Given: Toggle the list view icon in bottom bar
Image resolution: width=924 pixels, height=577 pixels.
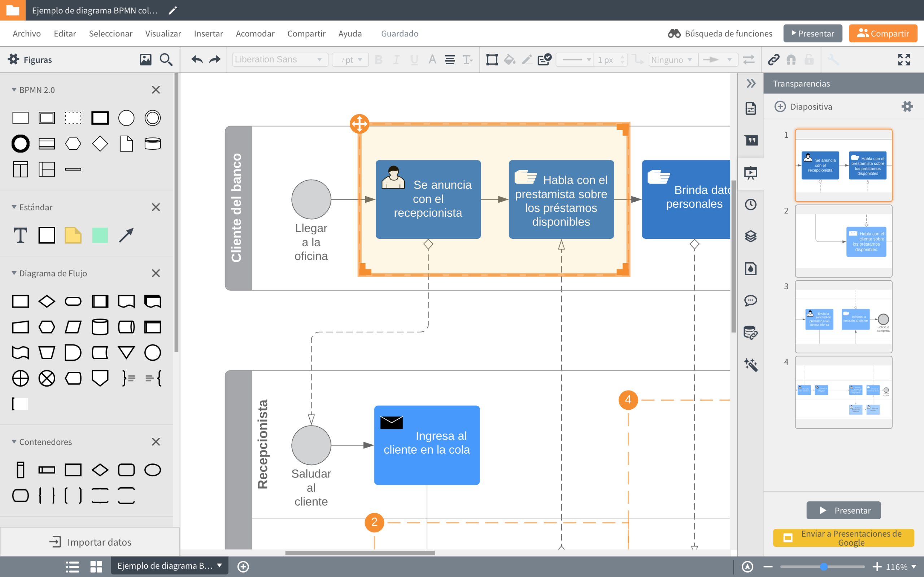Looking at the screenshot, I should (72, 567).
